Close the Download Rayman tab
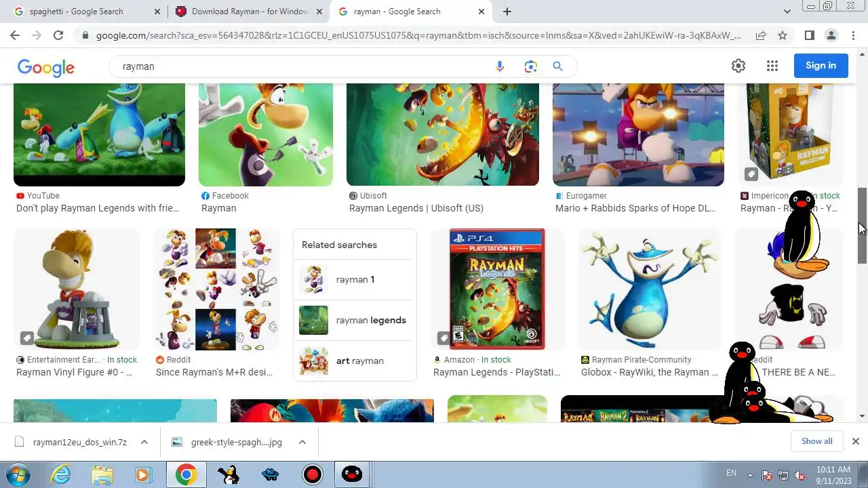The height and width of the screenshot is (488, 868). coord(319,12)
